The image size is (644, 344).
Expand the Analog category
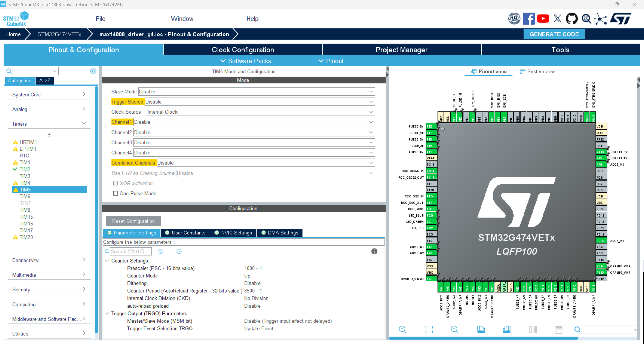click(49, 109)
